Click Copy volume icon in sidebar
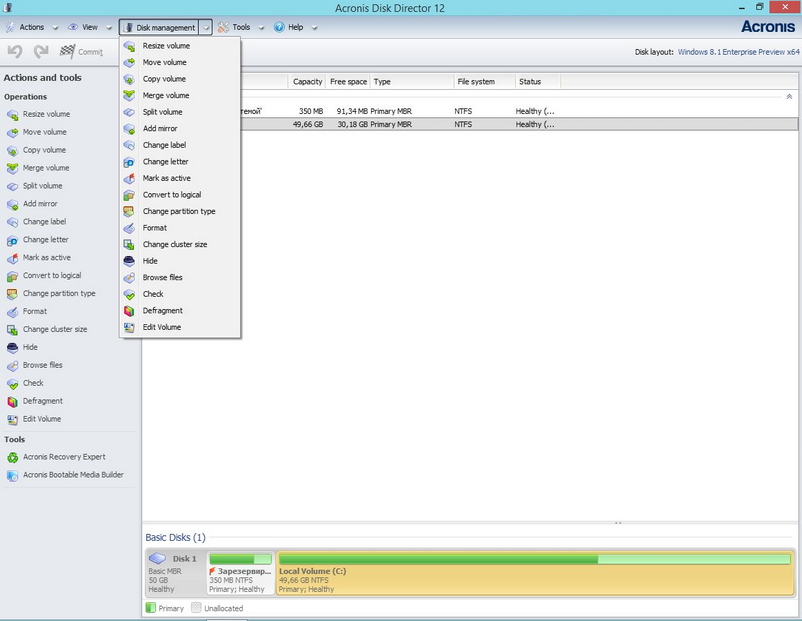The height and width of the screenshot is (621, 802). tap(12, 150)
